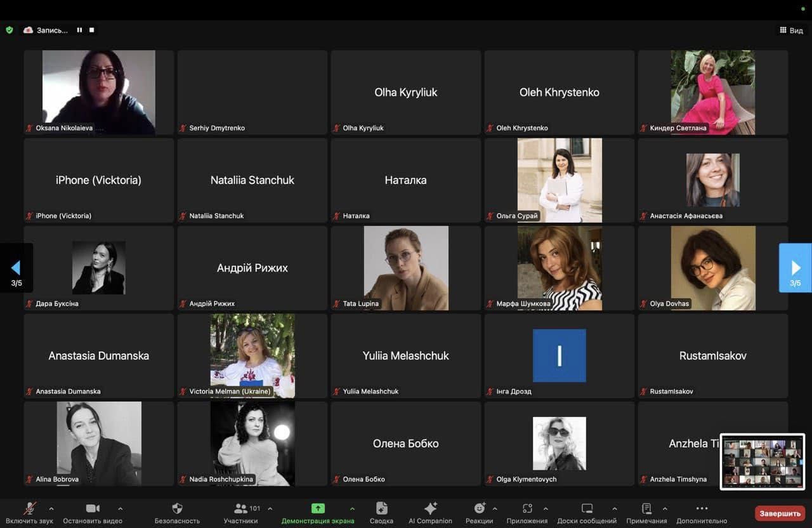Pause the recording
The width and height of the screenshot is (812, 528).
[80, 30]
